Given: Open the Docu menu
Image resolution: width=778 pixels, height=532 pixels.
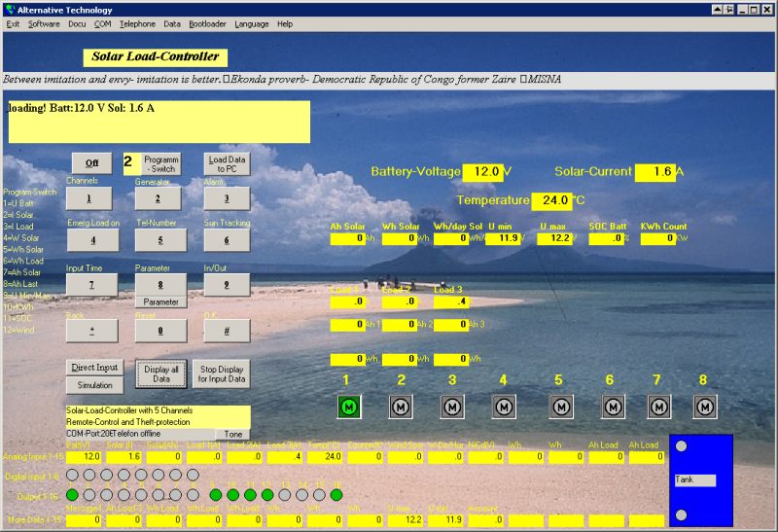Looking at the screenshot, I should pyautogui.click(x=77, y=23).
